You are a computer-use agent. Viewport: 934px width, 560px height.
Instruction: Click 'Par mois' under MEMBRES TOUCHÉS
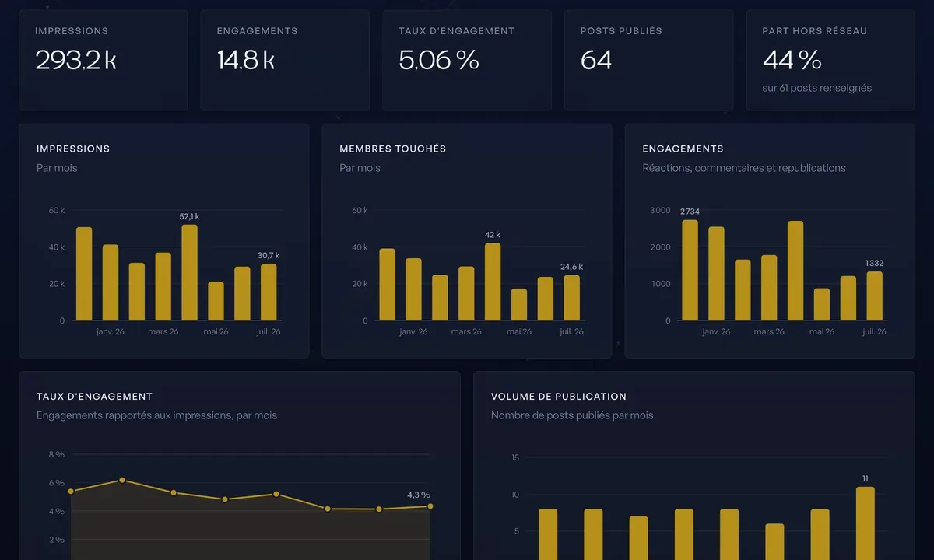click(360, 168)
